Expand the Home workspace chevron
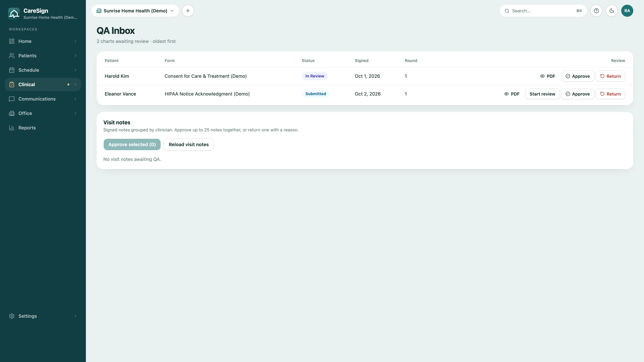Screen dimensions: 644x362 click(x=75, y=41)
